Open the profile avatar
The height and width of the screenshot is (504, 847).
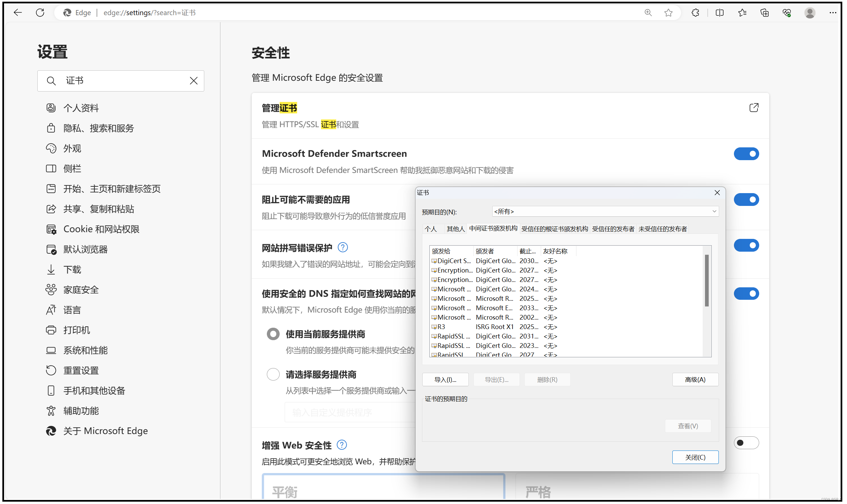pos(810,12)
